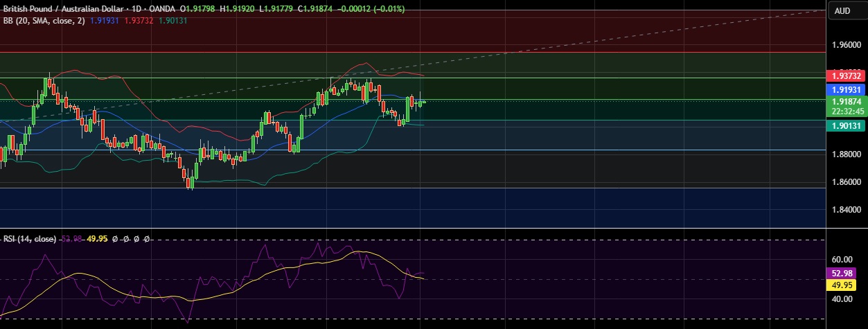Click the teal 1.90131 price scale label
Viewport: 868px width, 329px height.
(x=846, y=125)
